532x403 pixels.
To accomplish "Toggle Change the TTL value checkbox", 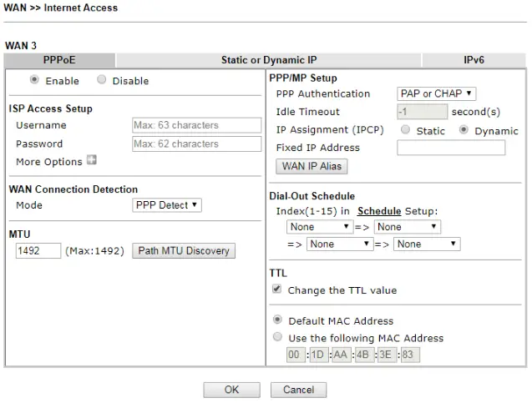I will (x=277, y=290).
